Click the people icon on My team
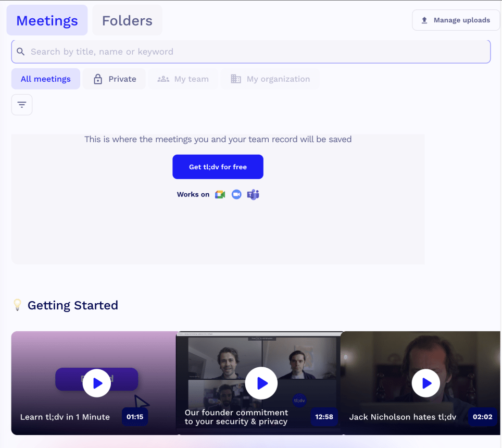Screen dimensions: 502x448 click(164, 79)
